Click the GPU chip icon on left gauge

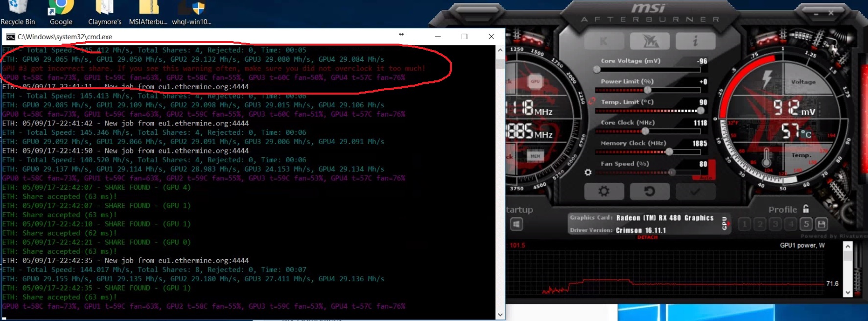535,82
